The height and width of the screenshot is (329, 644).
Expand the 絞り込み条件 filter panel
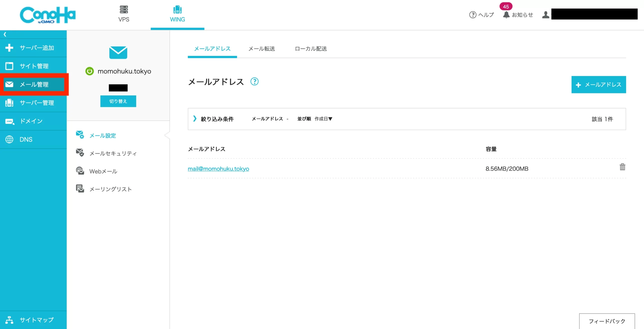[213, 119]
